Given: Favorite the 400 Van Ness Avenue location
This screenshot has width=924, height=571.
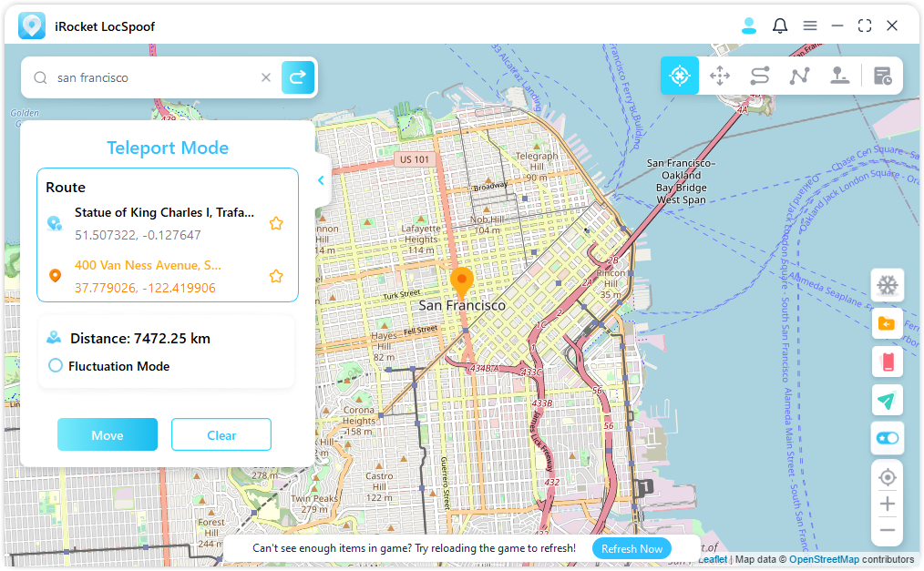Looking at the screenshot, I should coord(276,276).
